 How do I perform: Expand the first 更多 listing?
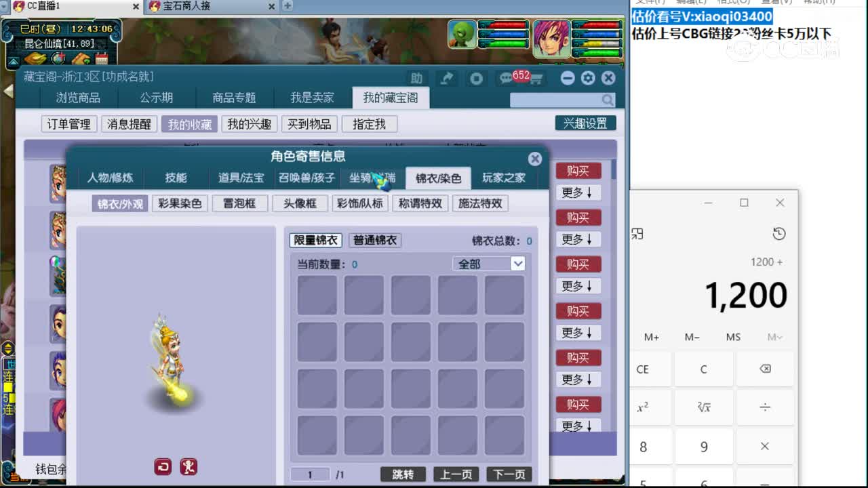tap(577, 192)
